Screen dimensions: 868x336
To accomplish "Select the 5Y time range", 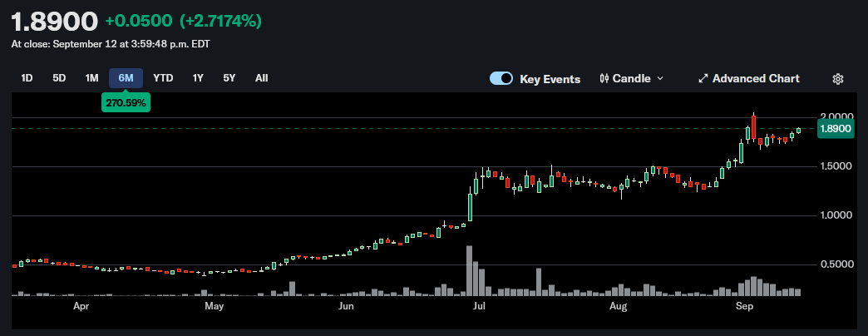I will tap(229, 78).
